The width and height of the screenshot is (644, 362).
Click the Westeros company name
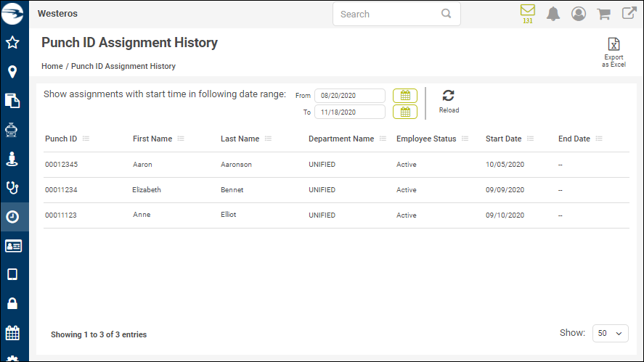pyautogui.click(x=57, y=14)
